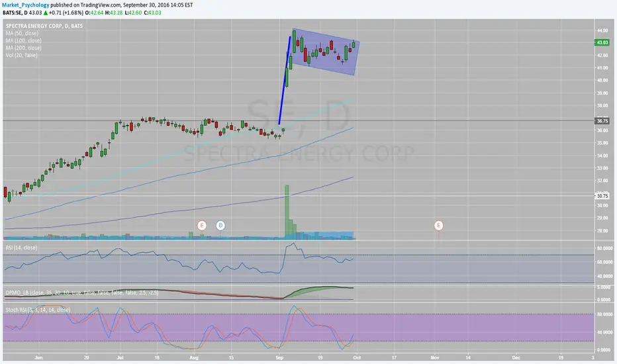The height and width of the screenshot is (364, 617).
Task: Click the O:42.64 open value
Action: [x=95, y=13]
